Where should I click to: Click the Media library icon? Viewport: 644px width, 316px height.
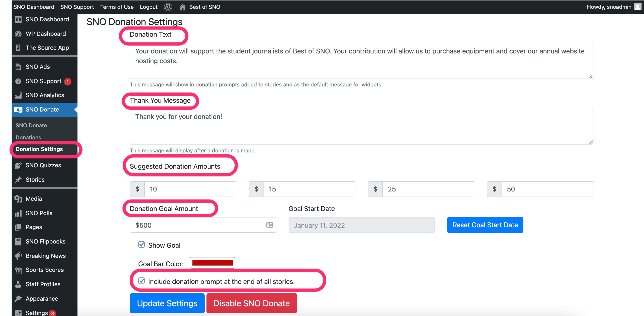coord(18,199)
